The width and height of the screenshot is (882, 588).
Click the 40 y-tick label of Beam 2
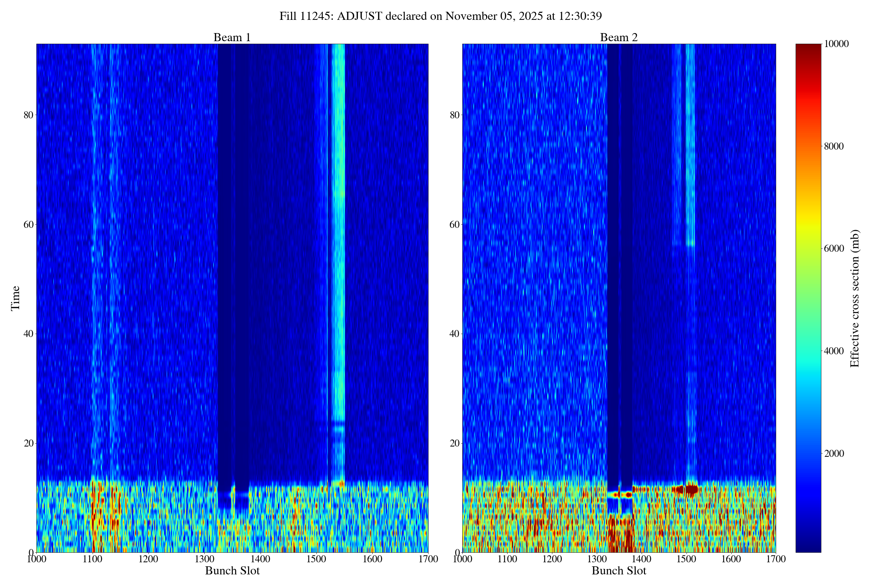[x=454, y=334]
